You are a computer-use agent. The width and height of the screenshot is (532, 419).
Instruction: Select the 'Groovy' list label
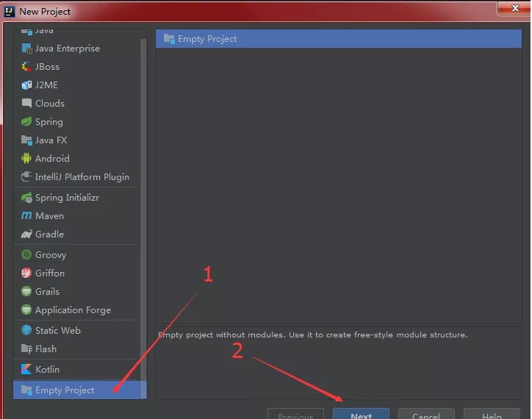(x=51, y=255)
